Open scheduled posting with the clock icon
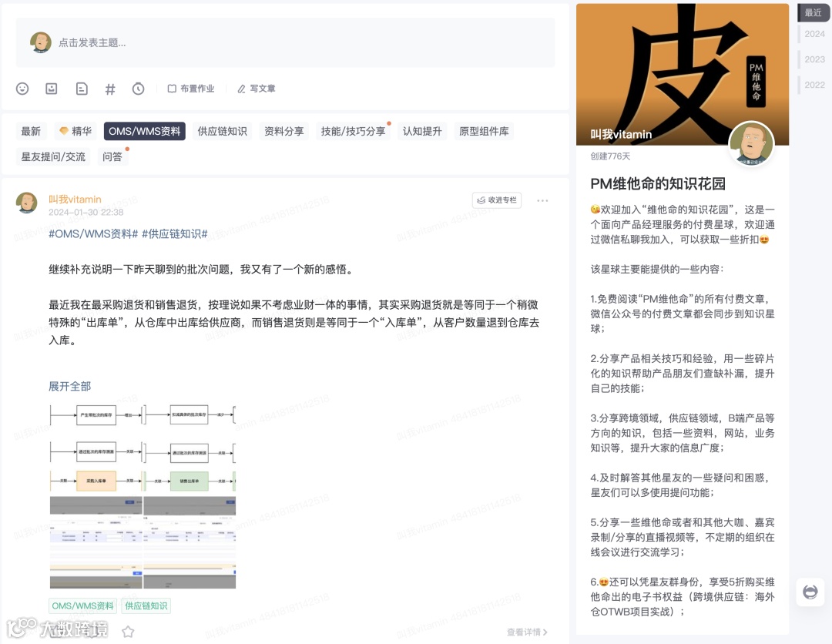832x644 pixels. [x=138, y=89]
